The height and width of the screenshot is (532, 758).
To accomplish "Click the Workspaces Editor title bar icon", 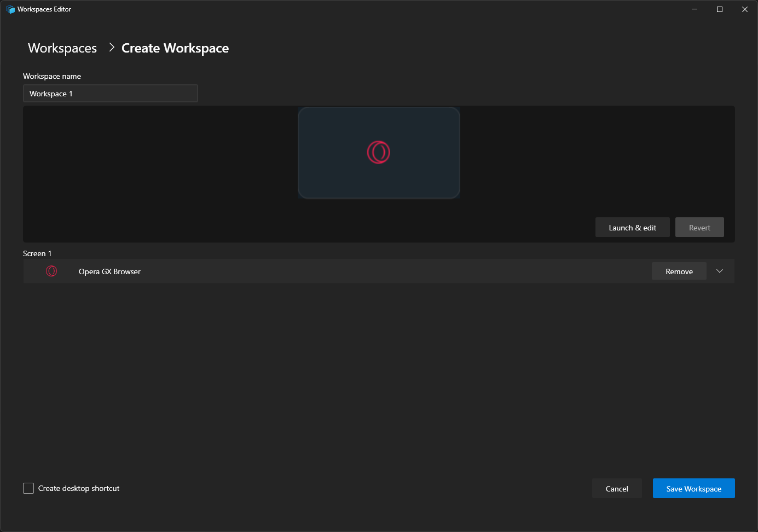I will [x=10, y=9].
